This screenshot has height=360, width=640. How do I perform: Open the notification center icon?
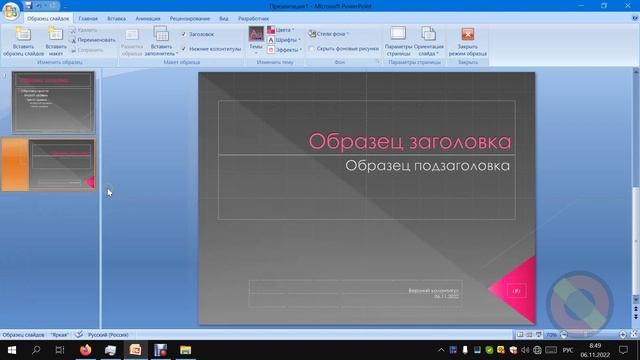[x=623, y=350]
